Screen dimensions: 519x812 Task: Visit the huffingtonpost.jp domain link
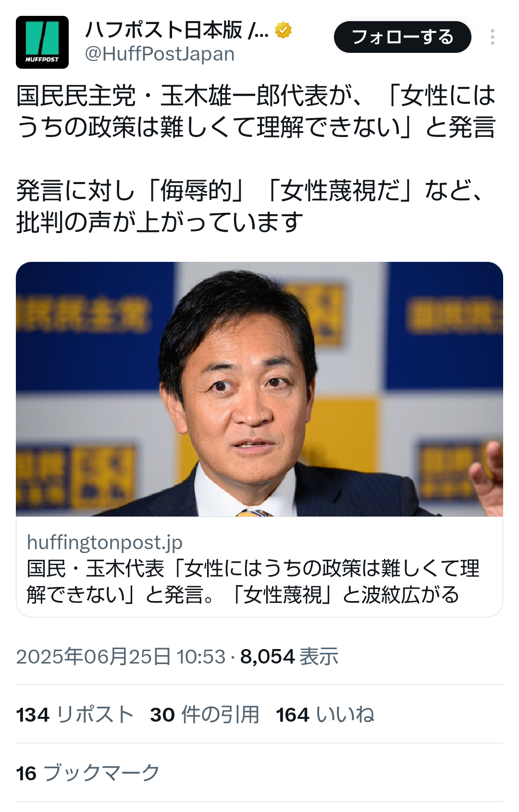(x=105, y=542)
